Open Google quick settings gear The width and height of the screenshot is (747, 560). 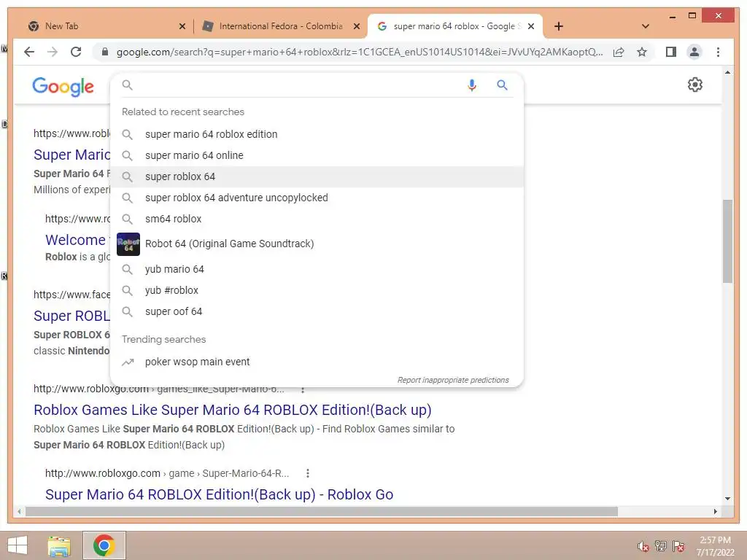(x=695, y=85)
